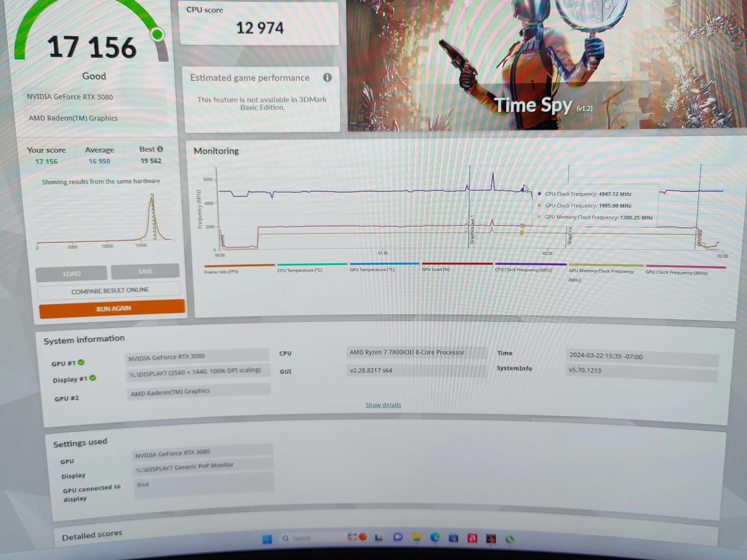747x560 pixels.
Task: Open the Estimated game performance info icon
Action: pyautogui.click(x=327, y=78)
